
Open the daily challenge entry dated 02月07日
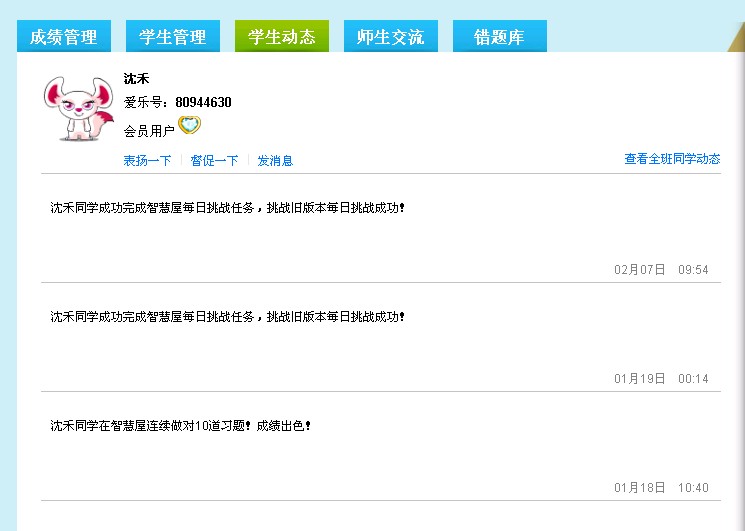pos(228,208)
